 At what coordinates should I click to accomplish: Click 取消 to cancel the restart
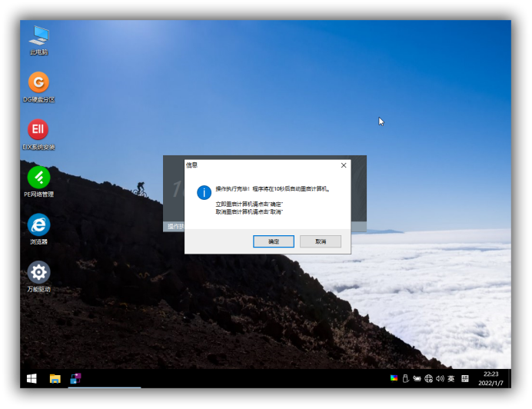tap(320, 241)
